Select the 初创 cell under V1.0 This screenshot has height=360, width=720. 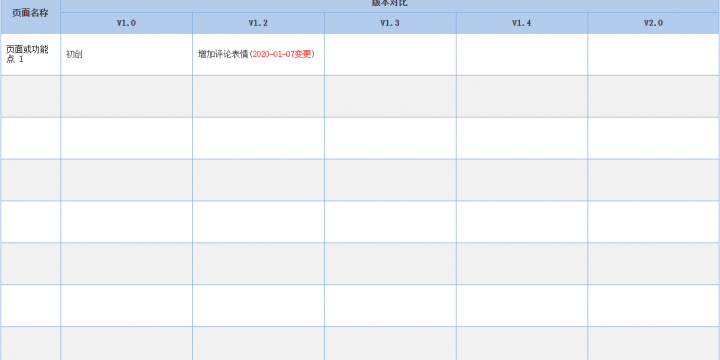point(126,55)
